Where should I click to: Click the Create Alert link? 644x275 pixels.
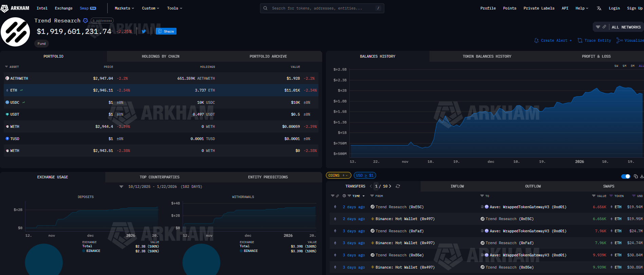pos(553,40)
